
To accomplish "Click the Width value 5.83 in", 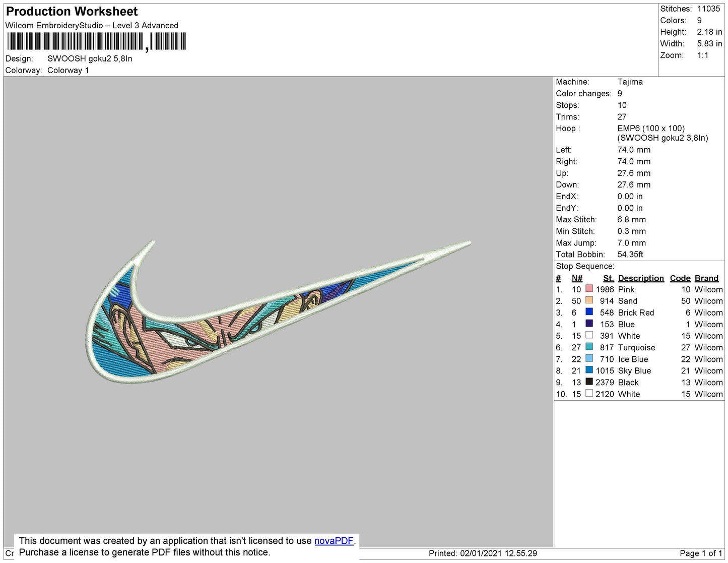I will click(x=709, y=43).
